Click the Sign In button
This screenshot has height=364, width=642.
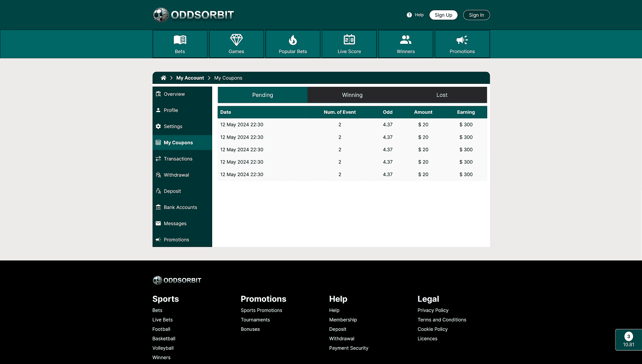click(477, 15)
